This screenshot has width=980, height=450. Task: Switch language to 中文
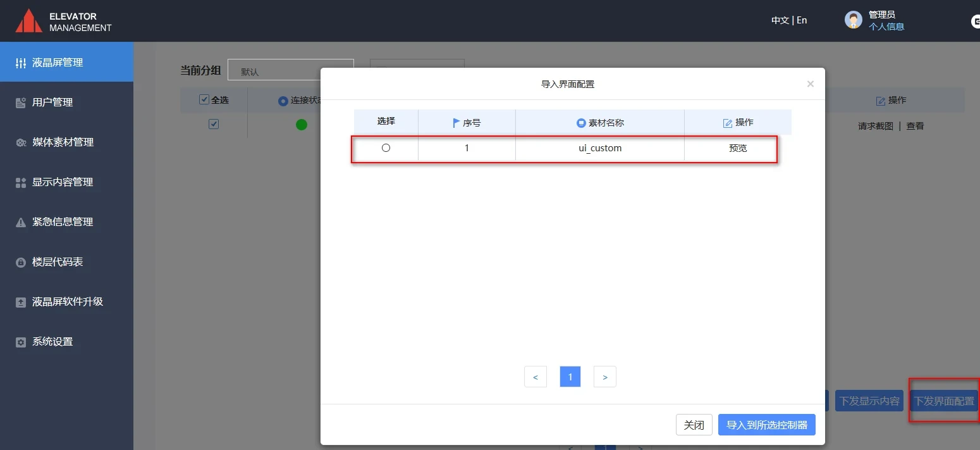(x=780, y=20)
